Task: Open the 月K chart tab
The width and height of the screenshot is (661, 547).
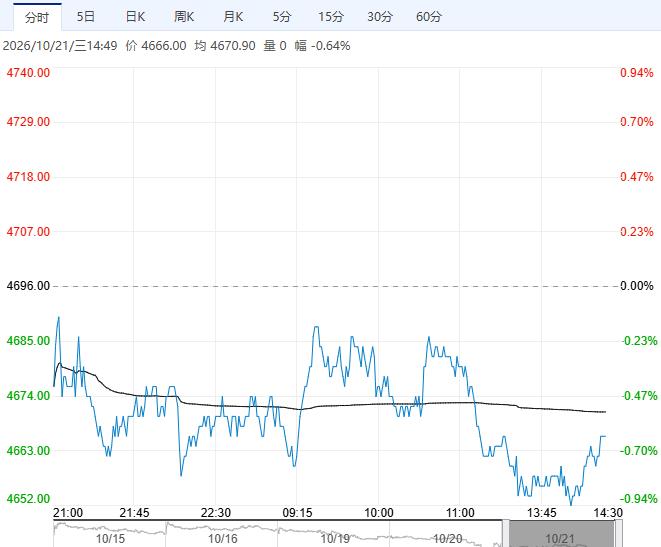Action: [233, 17]
